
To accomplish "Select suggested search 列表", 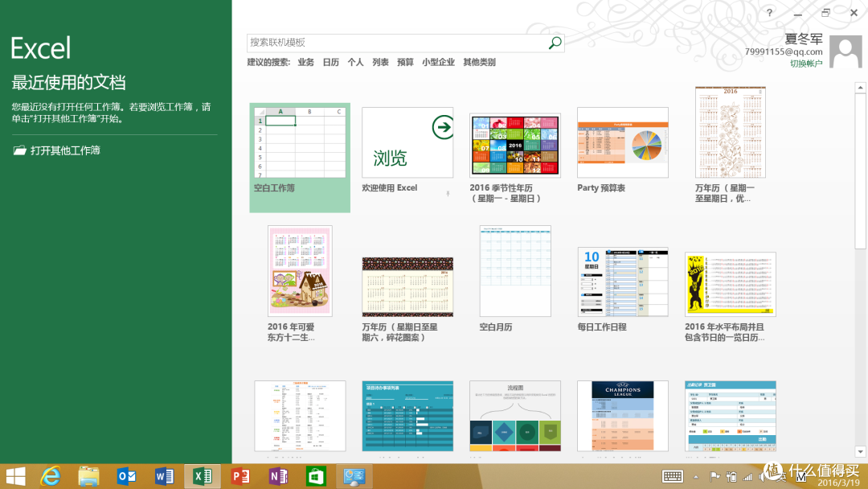I will pos(380,62).
